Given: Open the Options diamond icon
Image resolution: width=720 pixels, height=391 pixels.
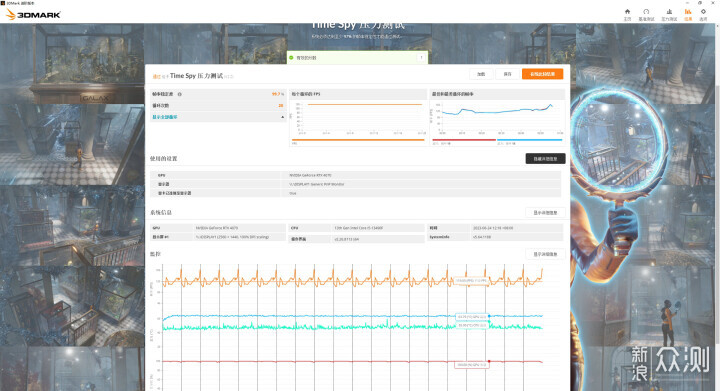Looking at the screenshot, I should pos(703,12).
